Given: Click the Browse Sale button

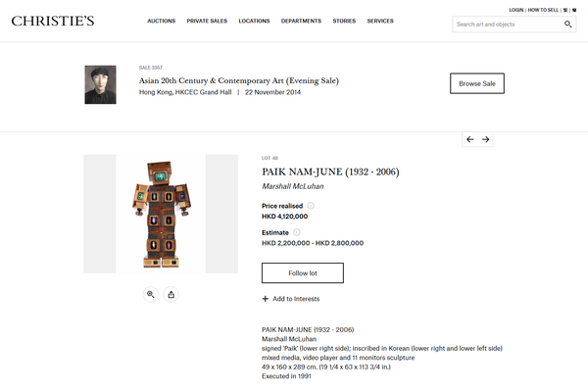Looking at the screenshot, I should 477,83.
